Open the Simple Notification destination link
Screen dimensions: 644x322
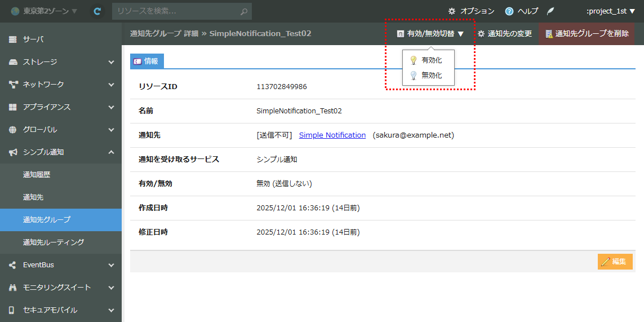(x=332, y=135)
